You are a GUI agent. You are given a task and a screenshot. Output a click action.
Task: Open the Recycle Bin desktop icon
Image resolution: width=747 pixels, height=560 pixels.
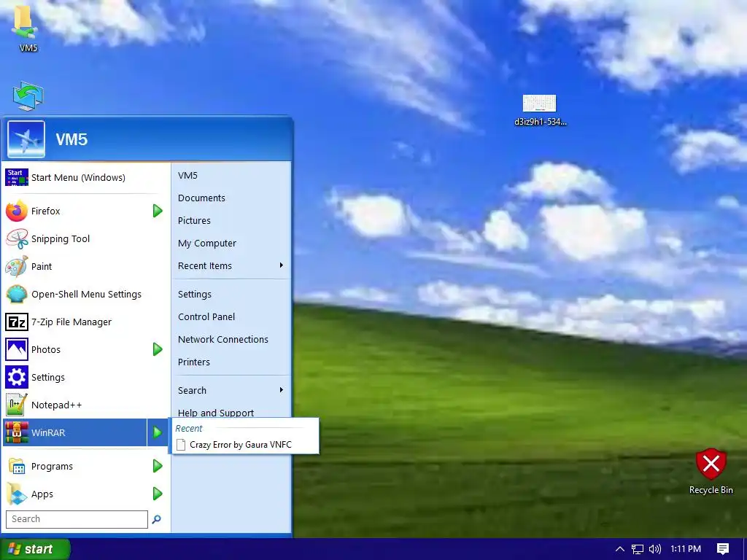pos(711,472)
